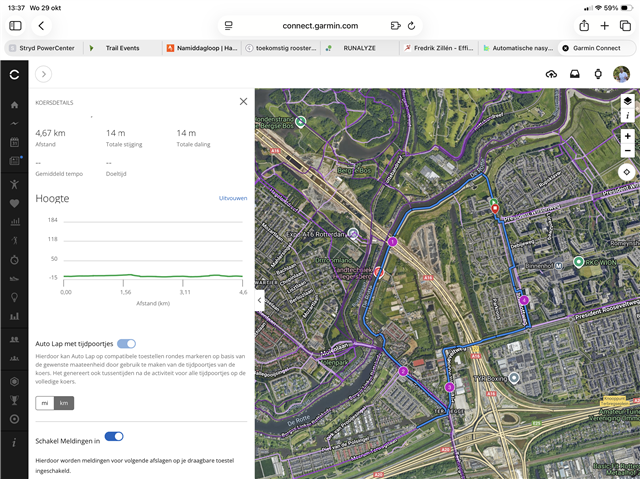Center map on current location
The image size is (640, 479).
(627, 171)
